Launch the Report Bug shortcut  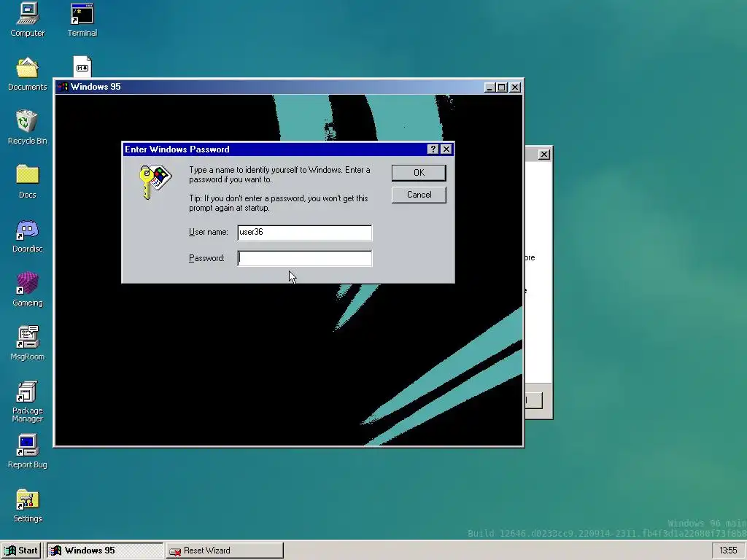[27, 451]
